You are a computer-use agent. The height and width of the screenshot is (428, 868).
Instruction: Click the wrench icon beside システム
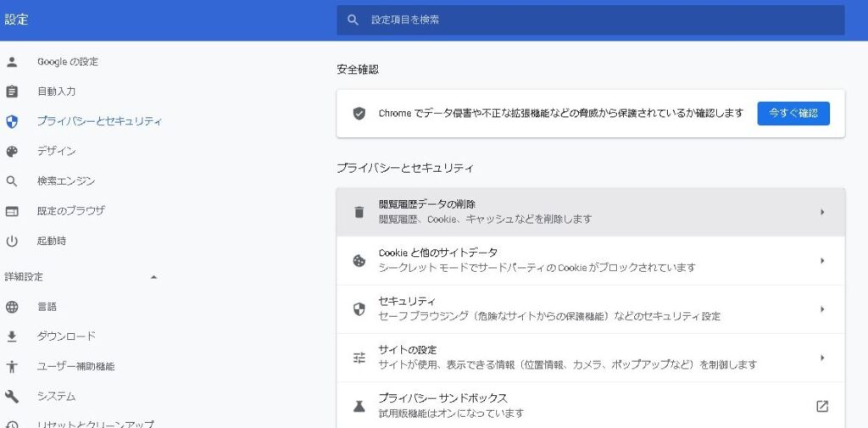click(x=12, y=397)
